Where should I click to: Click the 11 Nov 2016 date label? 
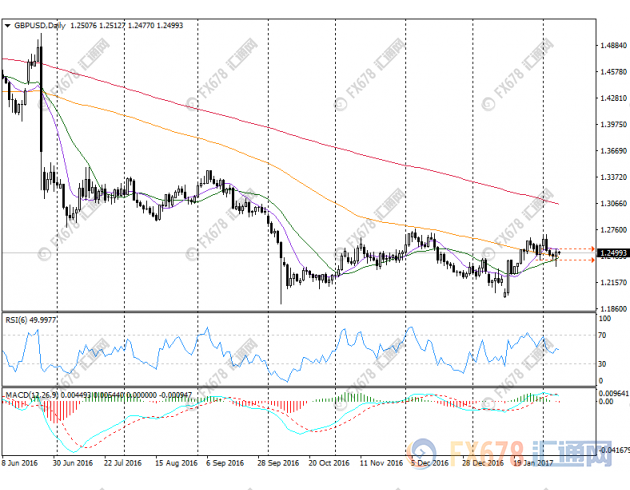pos(379,464)
